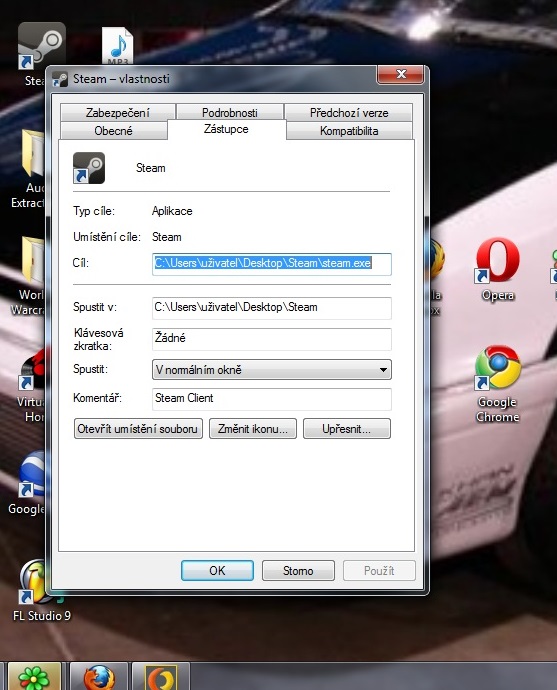Screen dimensions: 557x690
Task: Open the Obecné tab
Action: pyautogui.click(x=114, y=131)
